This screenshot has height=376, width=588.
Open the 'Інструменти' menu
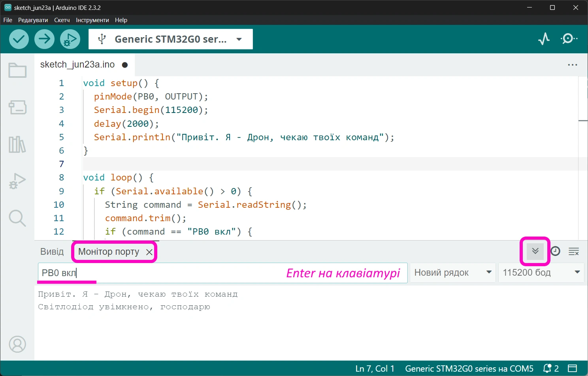92,20
